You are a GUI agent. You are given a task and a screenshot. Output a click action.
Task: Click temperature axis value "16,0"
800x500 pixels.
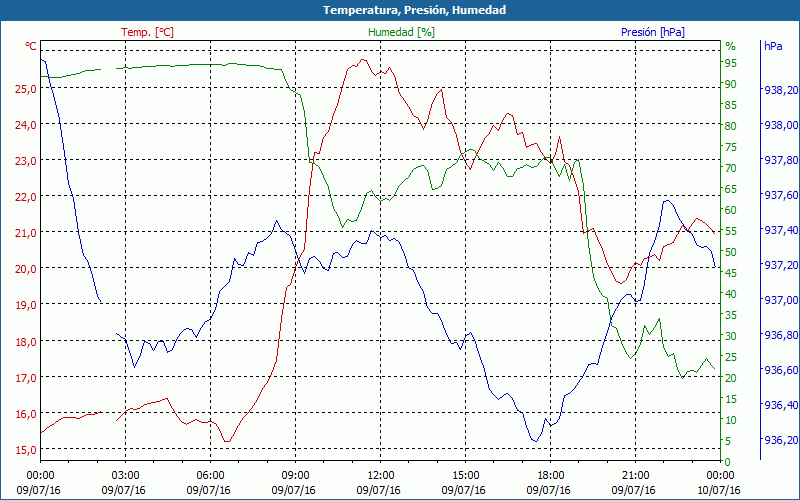point(26,414)
